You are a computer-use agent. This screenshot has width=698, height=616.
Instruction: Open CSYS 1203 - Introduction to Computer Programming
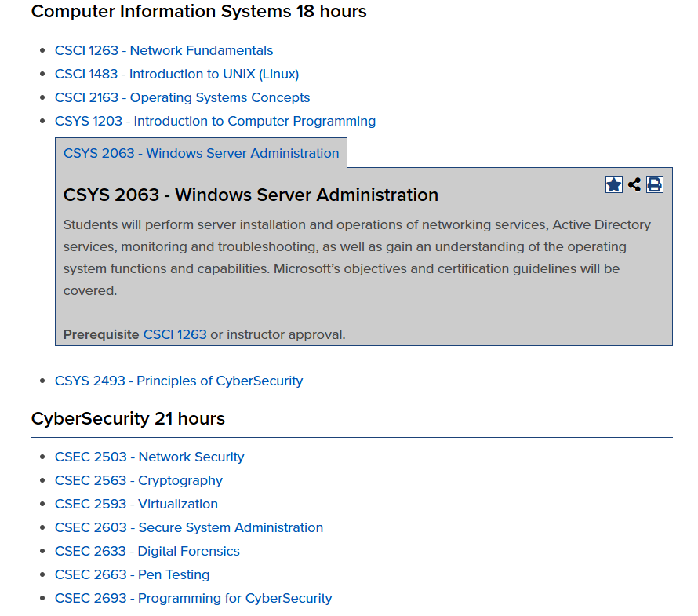click(x=215, y=121)
